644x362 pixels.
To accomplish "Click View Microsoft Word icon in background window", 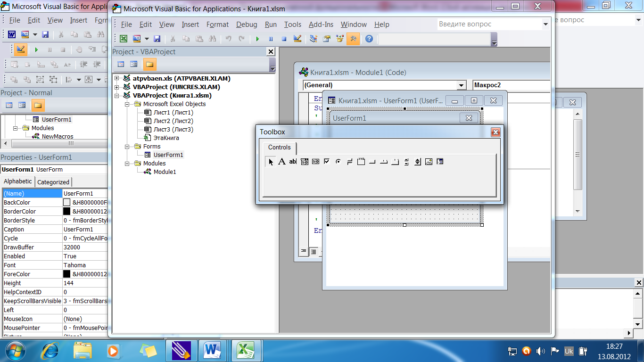I will (x=12, y=34).
